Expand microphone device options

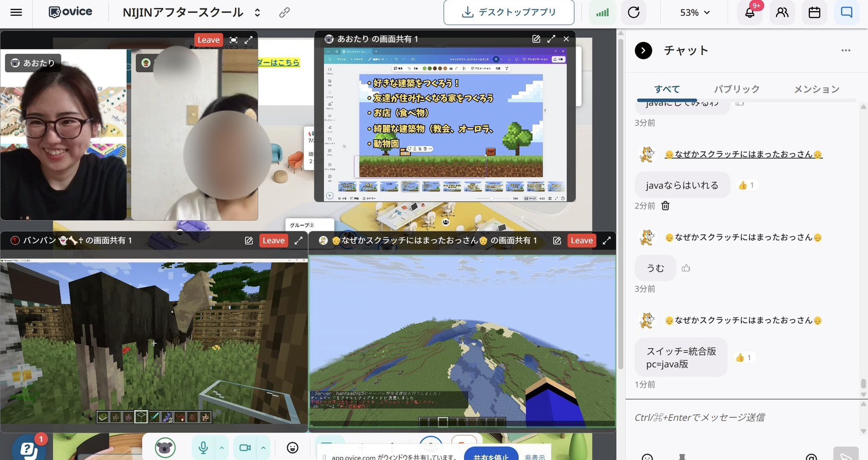coord(222,448)
